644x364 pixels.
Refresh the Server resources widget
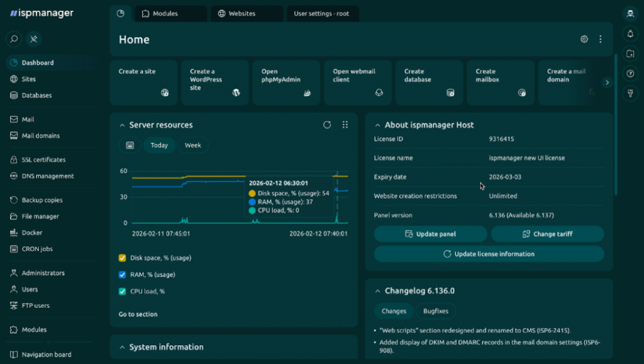(327, 125)
